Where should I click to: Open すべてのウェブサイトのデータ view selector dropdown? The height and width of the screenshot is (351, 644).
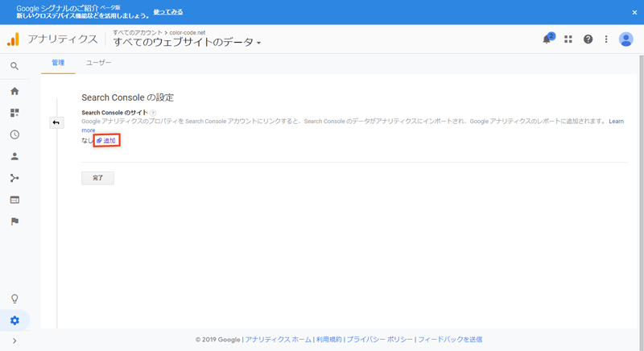[x=187, y=42]
